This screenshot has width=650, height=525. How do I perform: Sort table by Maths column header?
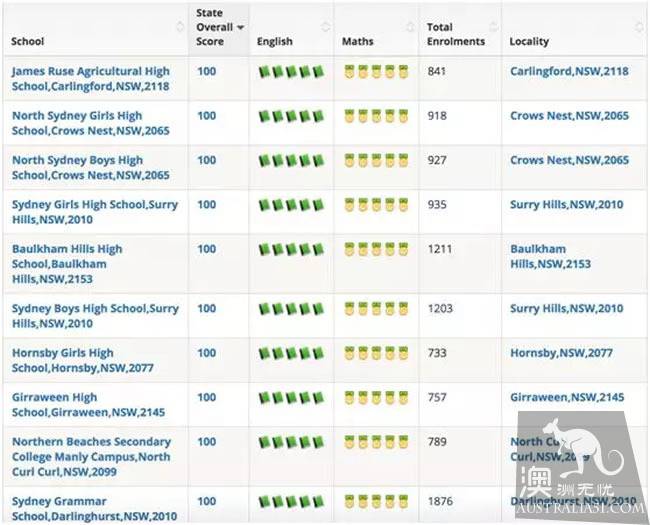coord(376,29)
